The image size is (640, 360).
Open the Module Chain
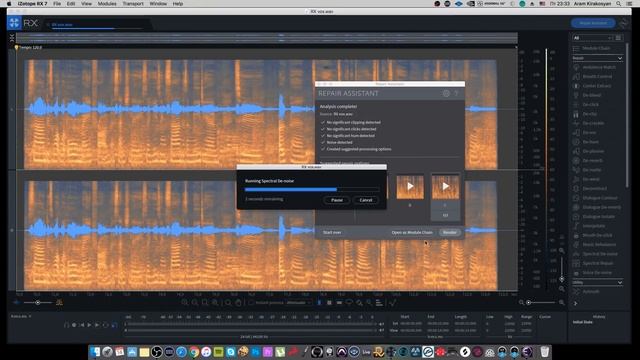(x=596, y=48)
